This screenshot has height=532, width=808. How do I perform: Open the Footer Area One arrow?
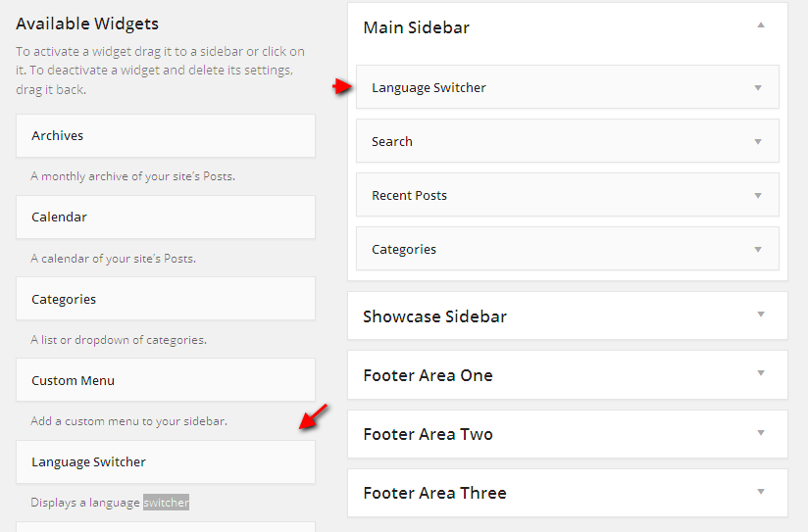761,373
